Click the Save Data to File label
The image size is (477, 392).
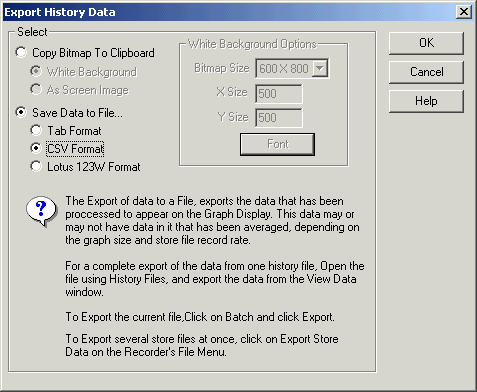pyautogui.click(x=77, y=113)
